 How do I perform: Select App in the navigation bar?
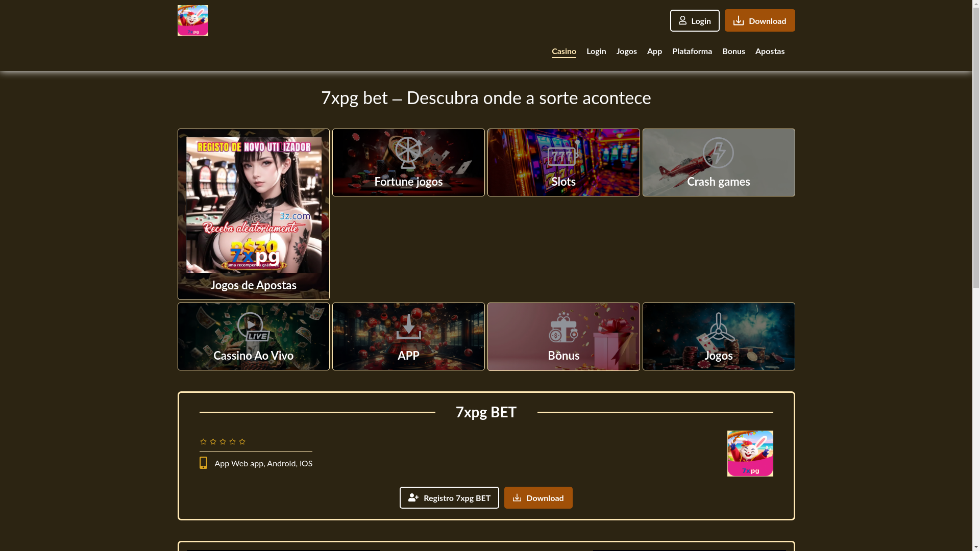654,51
